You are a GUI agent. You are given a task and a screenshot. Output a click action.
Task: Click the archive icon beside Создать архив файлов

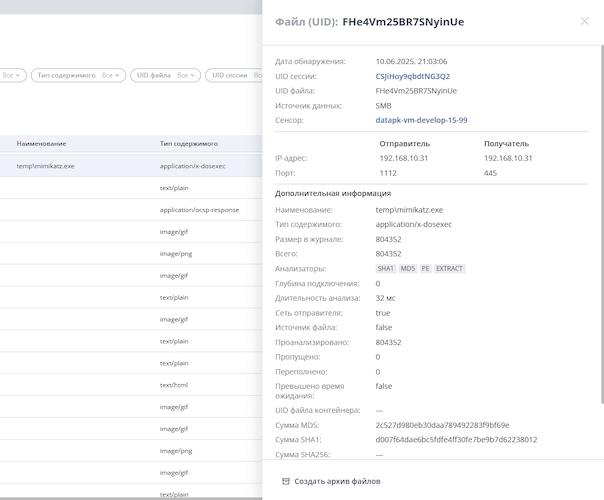(x=286, y=481)
